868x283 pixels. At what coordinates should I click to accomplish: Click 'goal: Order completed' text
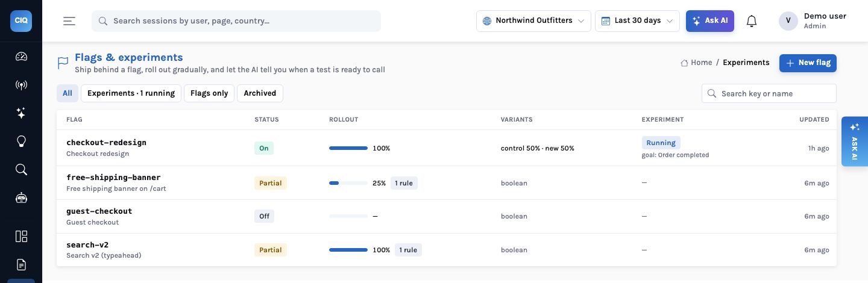pyautogui.click(x=676, y=155)
